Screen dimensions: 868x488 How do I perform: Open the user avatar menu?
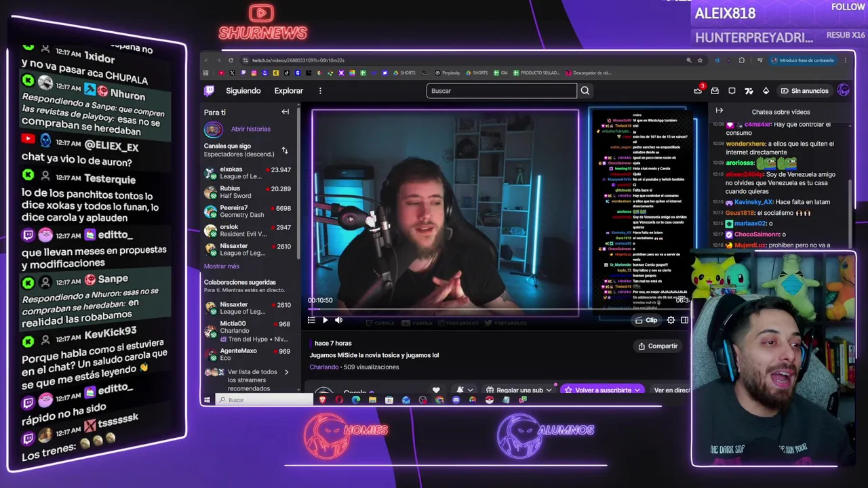(x=844, y=90)
